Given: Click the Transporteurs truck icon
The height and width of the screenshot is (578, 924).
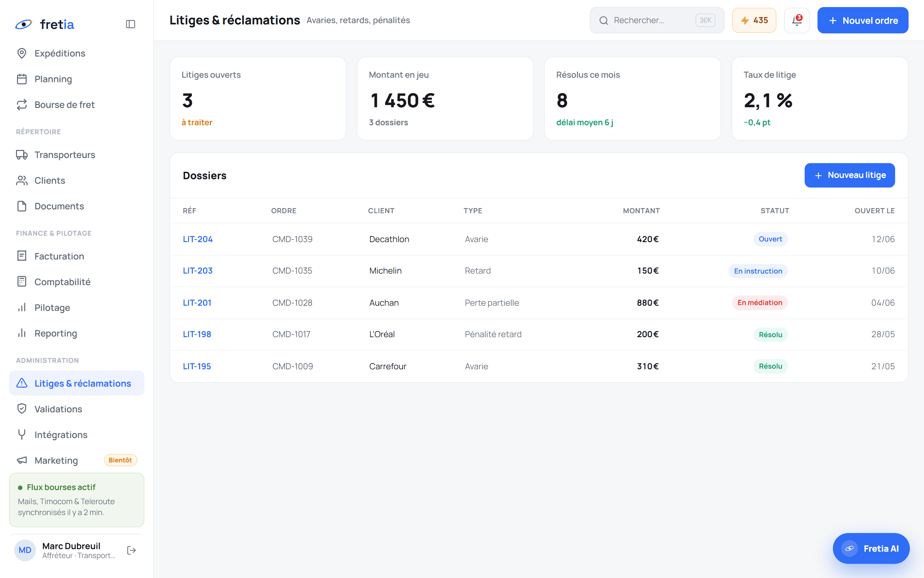Looking at the screenshot, I should [22, 154].
